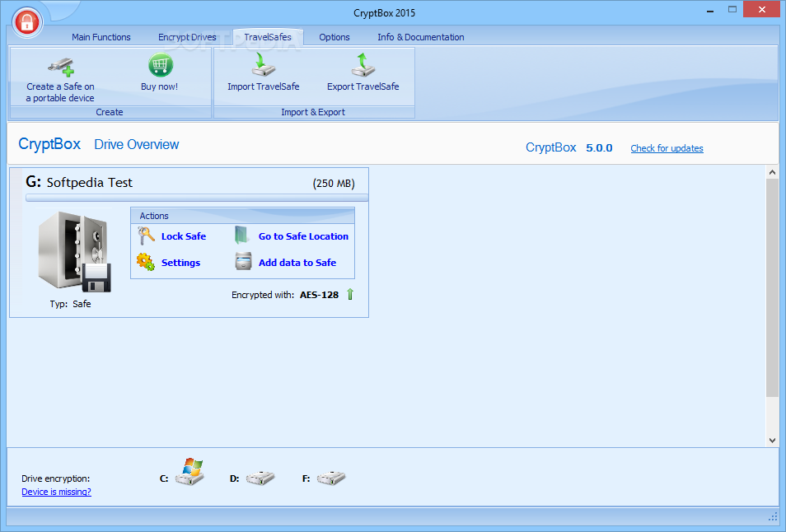This screenshot has width=786, height=532.
Task: Click the green up arrow next to AES-128
Action: click(350, 295)
